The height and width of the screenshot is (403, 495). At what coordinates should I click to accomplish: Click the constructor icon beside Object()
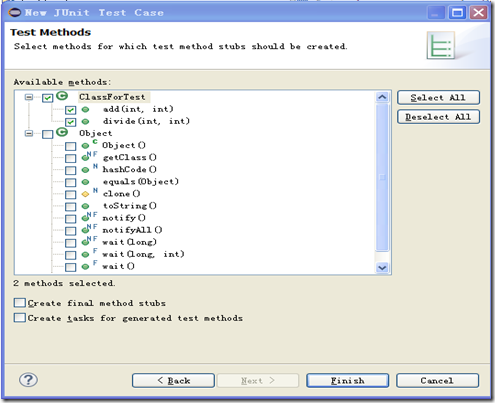coord(89,144)
